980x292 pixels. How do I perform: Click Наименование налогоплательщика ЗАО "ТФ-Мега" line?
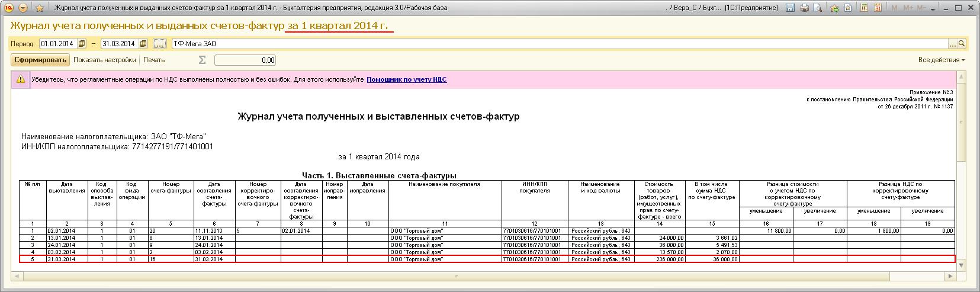[x=114, y=136]
